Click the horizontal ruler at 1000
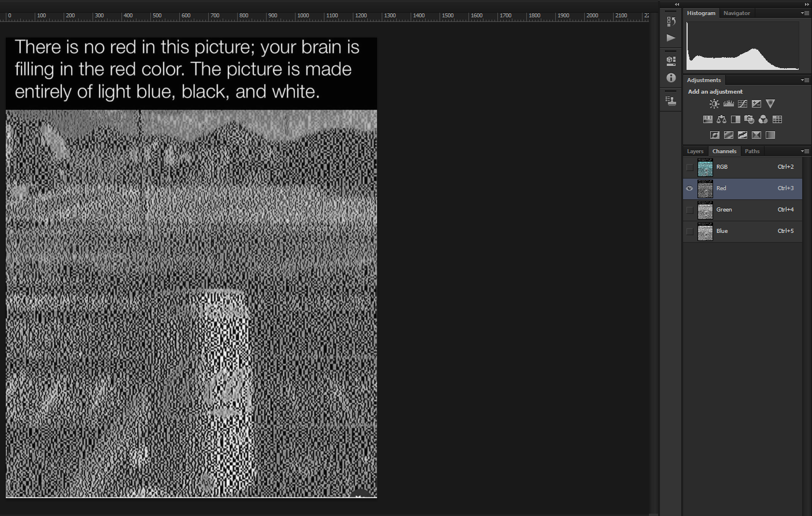812x516 pixels. (x=303, y=16)
